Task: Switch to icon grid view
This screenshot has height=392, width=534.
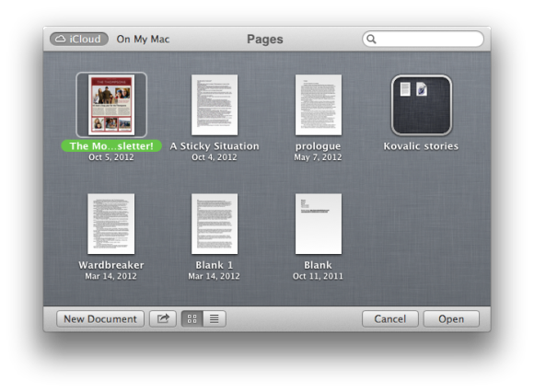Action: tap(192, 318)
